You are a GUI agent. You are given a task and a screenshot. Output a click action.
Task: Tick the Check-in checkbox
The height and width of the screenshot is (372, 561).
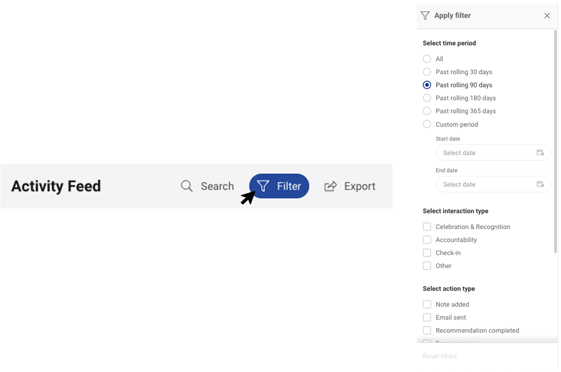point(427,253)
